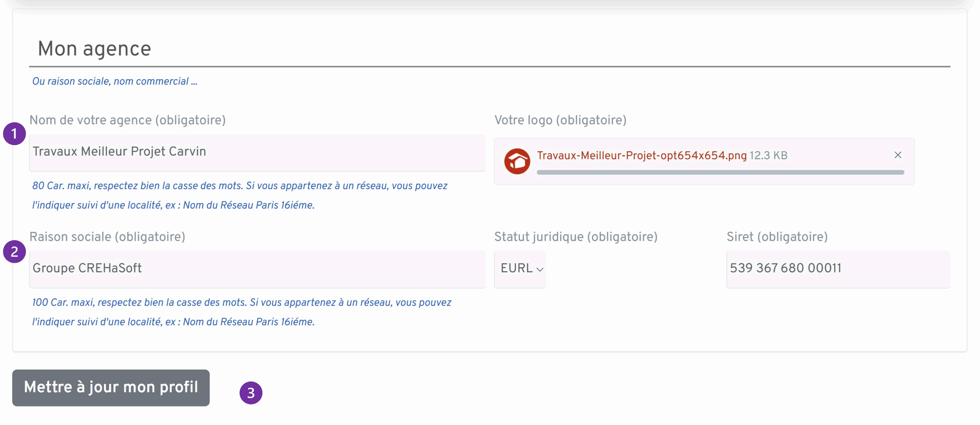
Task: Click the Travaux-Meilleur-Projet-opt654x654.png filename
Action: (641, 155)
